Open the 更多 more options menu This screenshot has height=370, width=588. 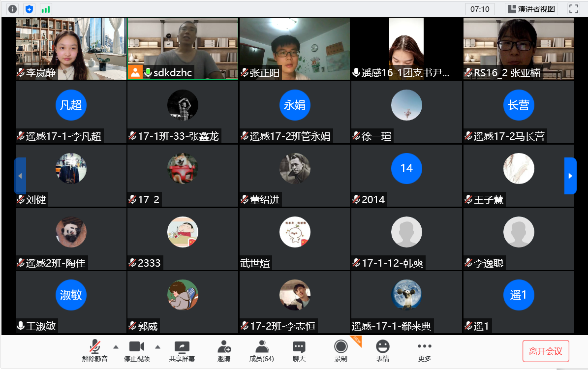(424, 351)
